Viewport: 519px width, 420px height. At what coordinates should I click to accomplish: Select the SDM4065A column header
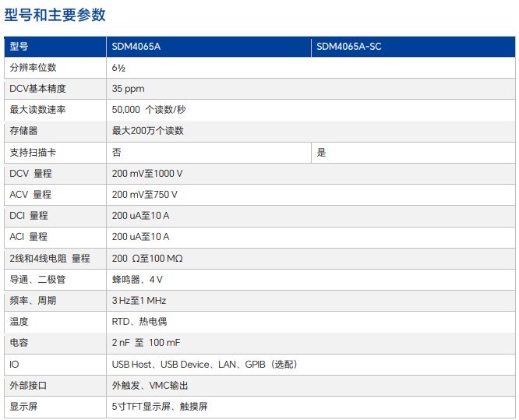tap(136, 47)
